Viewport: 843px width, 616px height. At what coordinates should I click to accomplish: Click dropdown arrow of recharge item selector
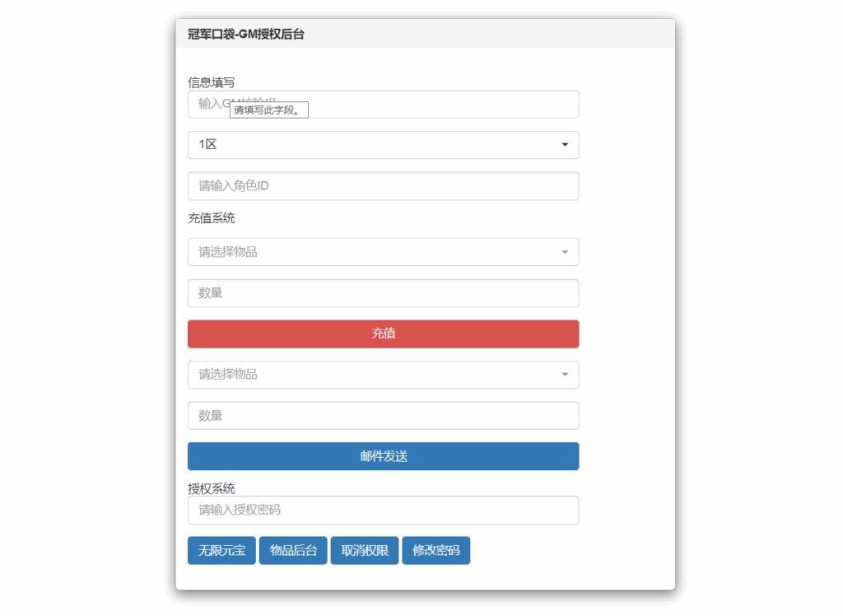click(x=565, y=252)
